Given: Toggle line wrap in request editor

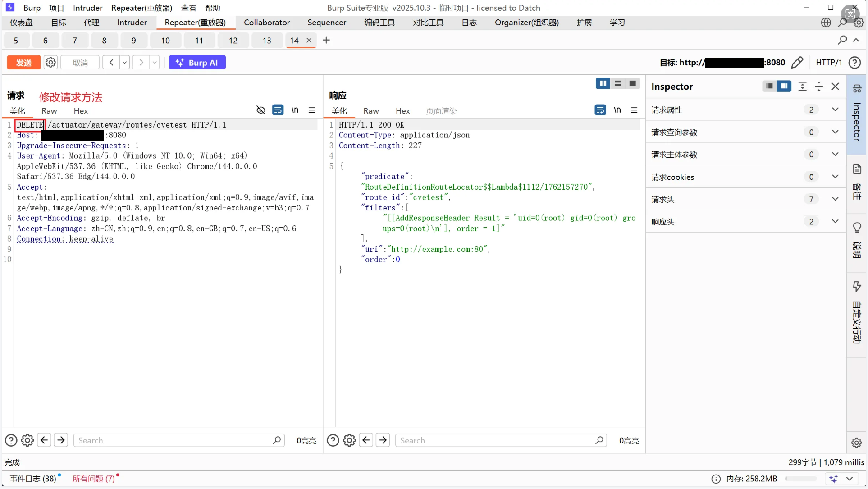Looking at the screenshot, I should (278, 110).
